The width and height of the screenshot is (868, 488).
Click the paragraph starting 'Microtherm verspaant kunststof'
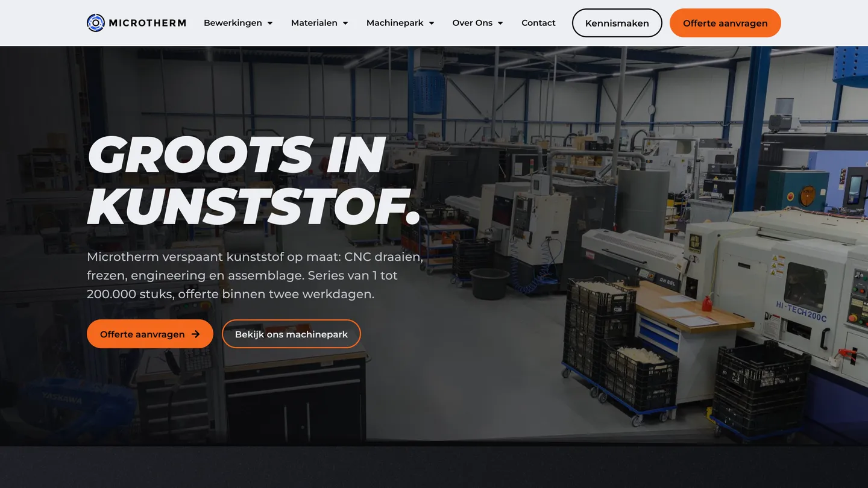click(255, 275)
